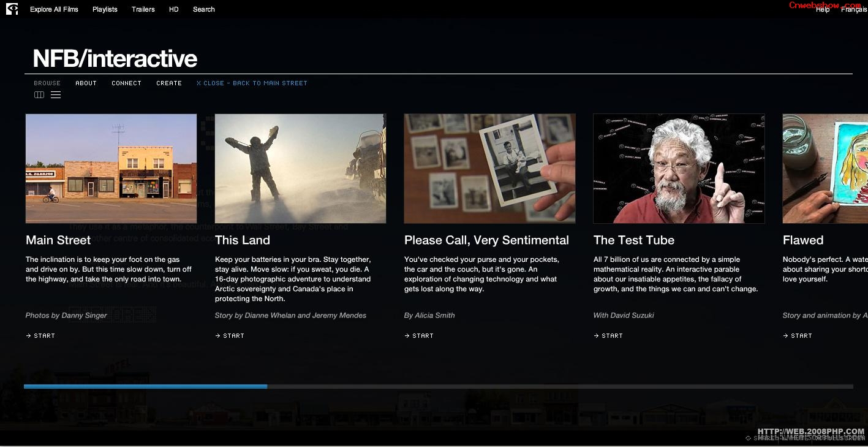Click the Flawed project title
Screen dimensions: 868x447
[x=803, y=240]
